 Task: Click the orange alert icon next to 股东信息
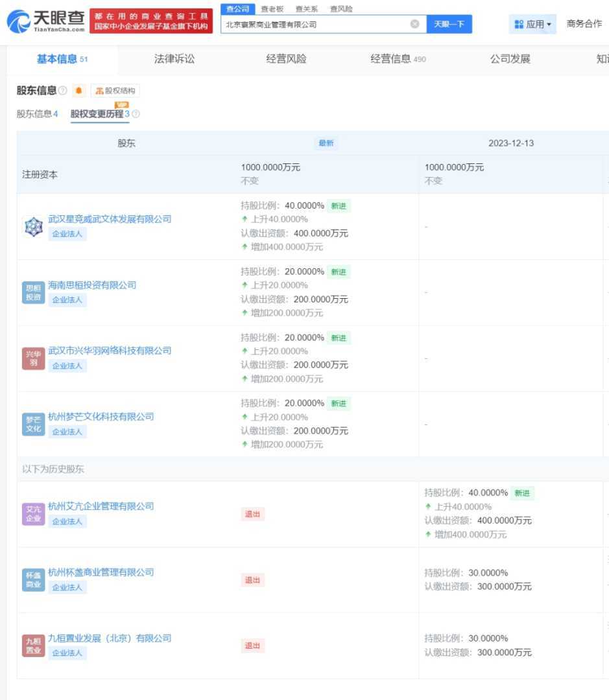(79, 91)
